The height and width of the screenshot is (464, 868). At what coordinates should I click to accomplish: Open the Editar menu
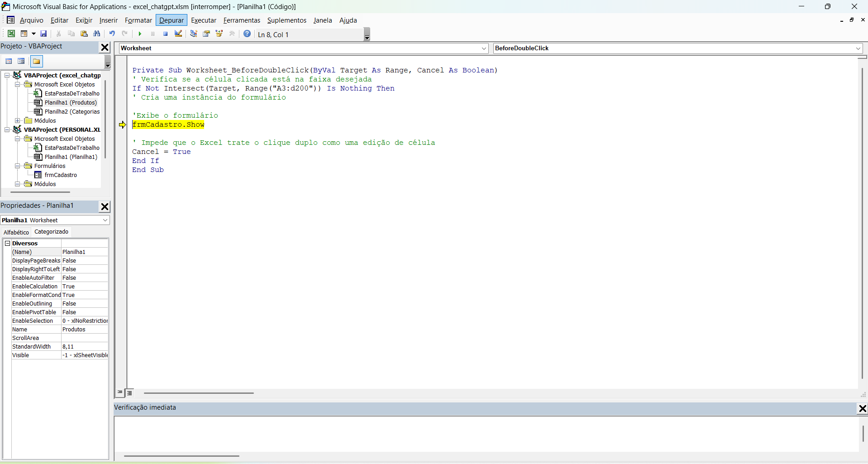tap(59, 20)
